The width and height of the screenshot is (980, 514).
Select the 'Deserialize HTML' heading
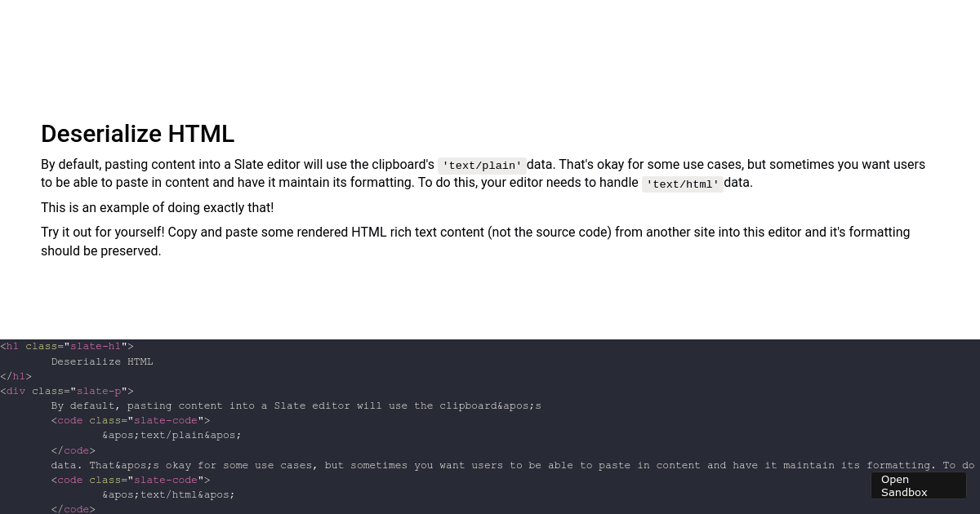click(137, 134)
